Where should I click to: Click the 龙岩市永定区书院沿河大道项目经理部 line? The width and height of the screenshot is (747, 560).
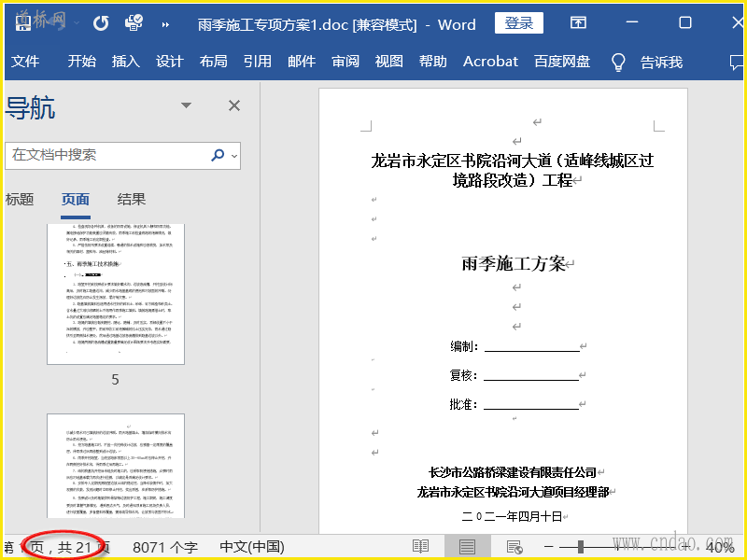tap(513, 492)
